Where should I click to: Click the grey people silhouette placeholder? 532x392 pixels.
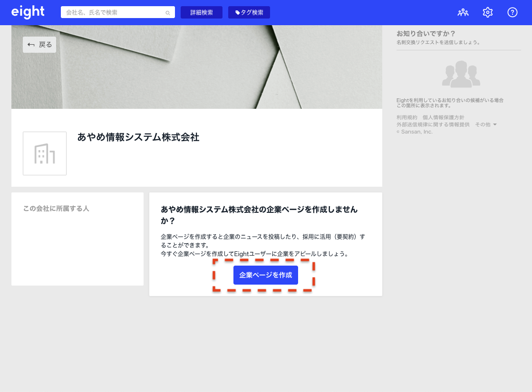[x=461, y=74]
